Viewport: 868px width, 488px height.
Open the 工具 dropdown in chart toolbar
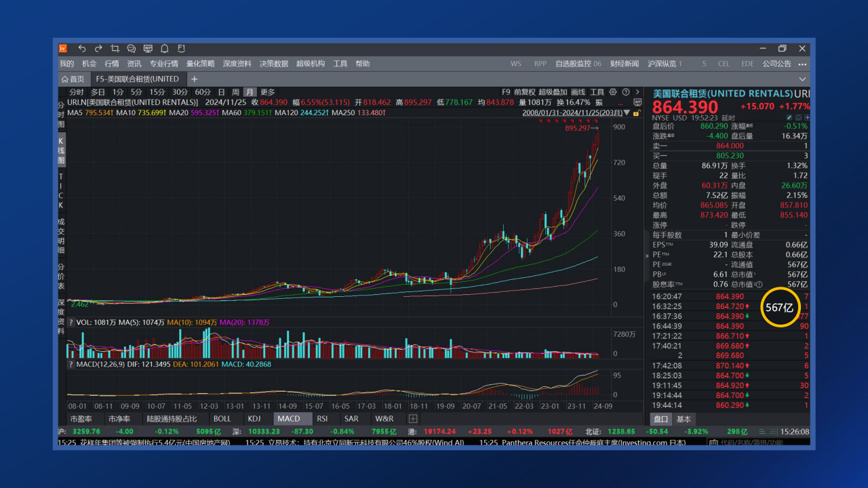(x=597, y=92)
